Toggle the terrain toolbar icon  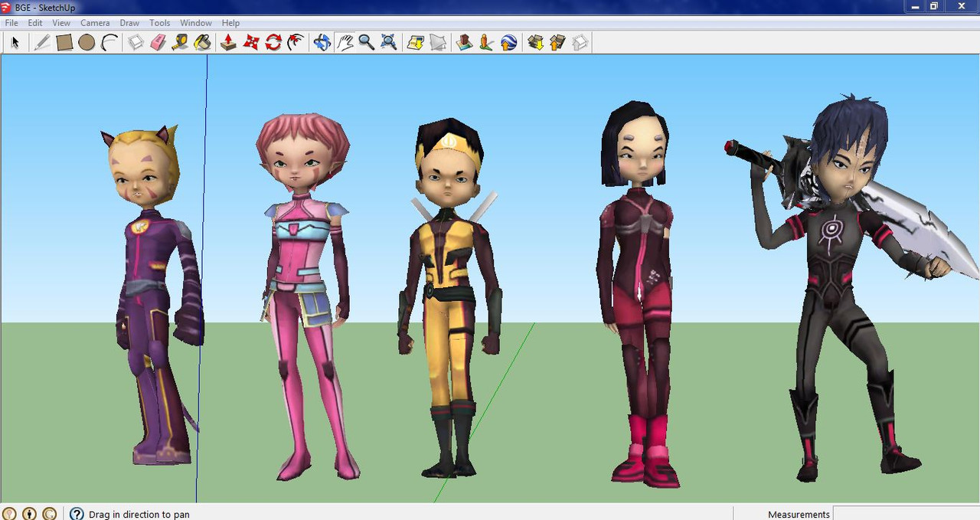click(438, 43)
